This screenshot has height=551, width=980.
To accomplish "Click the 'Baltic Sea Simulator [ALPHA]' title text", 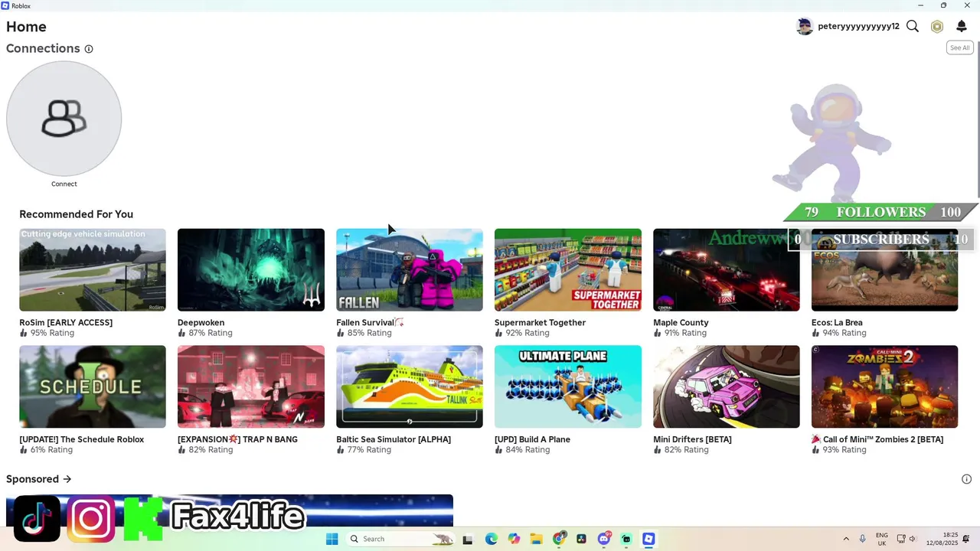I will point(394,439).
